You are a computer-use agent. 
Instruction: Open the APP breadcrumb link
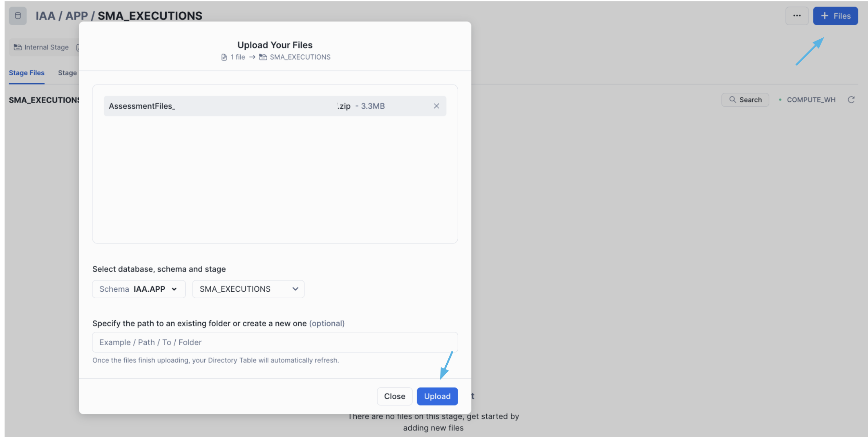[77, 16]
